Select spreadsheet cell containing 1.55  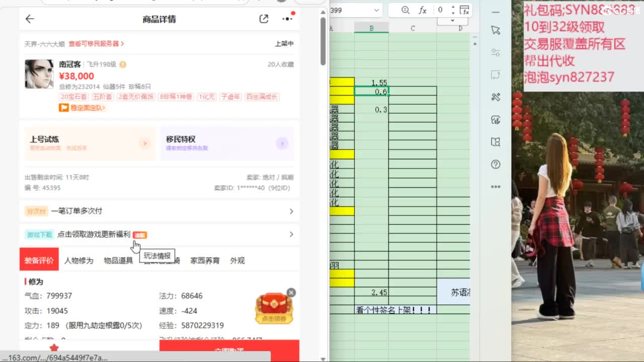371,82
